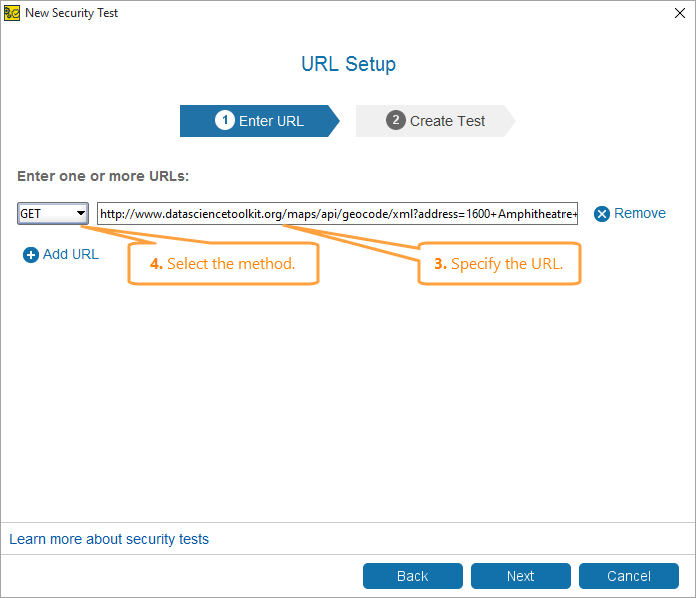Click the blue plus icon beside Add URL
This screenshot has height=598, width=696.
point(31,255)
